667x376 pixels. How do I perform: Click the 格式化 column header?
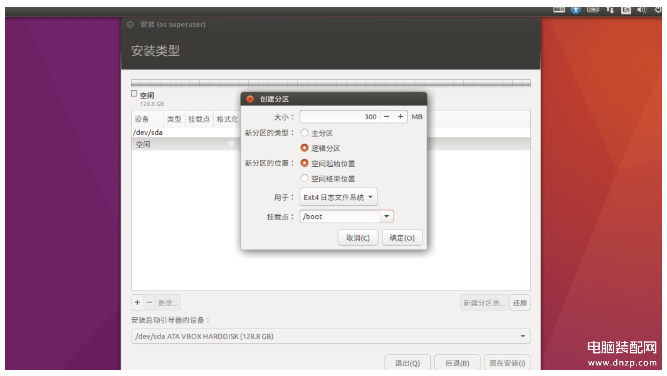[227, 119]
